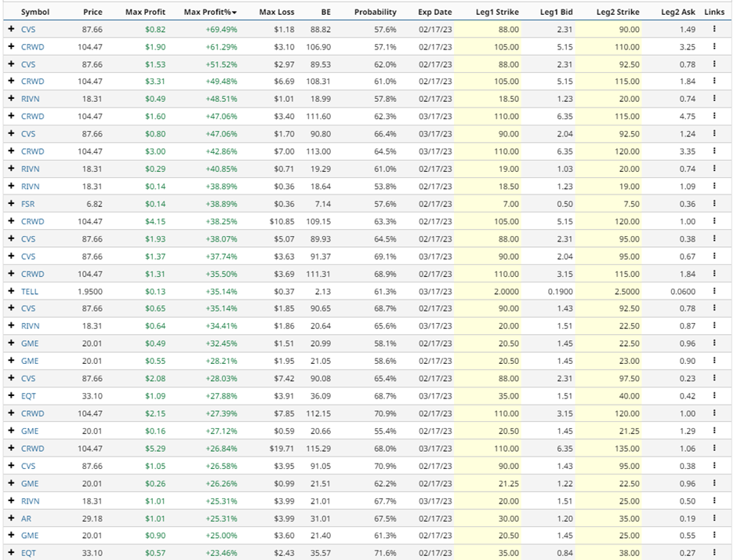Image resolution: width=737 pixels, height=560 pixels.
Task: Expand the RIVN +38.89% row details
Action: [11, 186]
